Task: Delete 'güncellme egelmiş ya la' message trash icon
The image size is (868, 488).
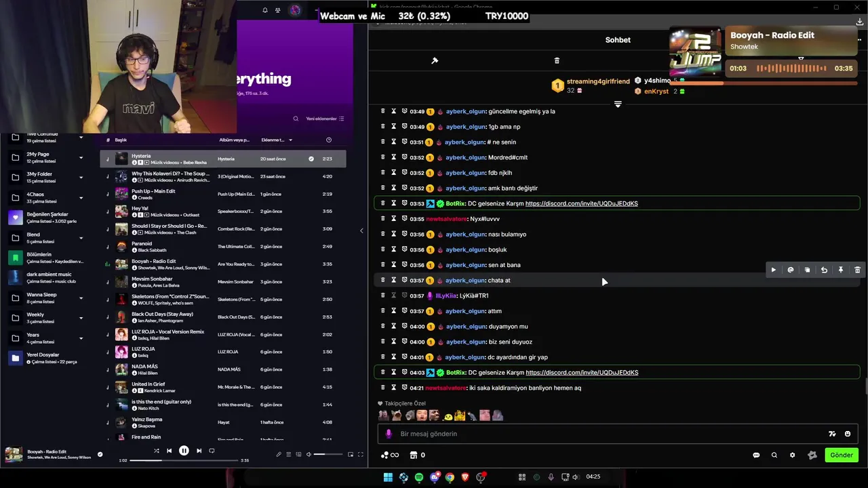Action: [x=382, y=111]
